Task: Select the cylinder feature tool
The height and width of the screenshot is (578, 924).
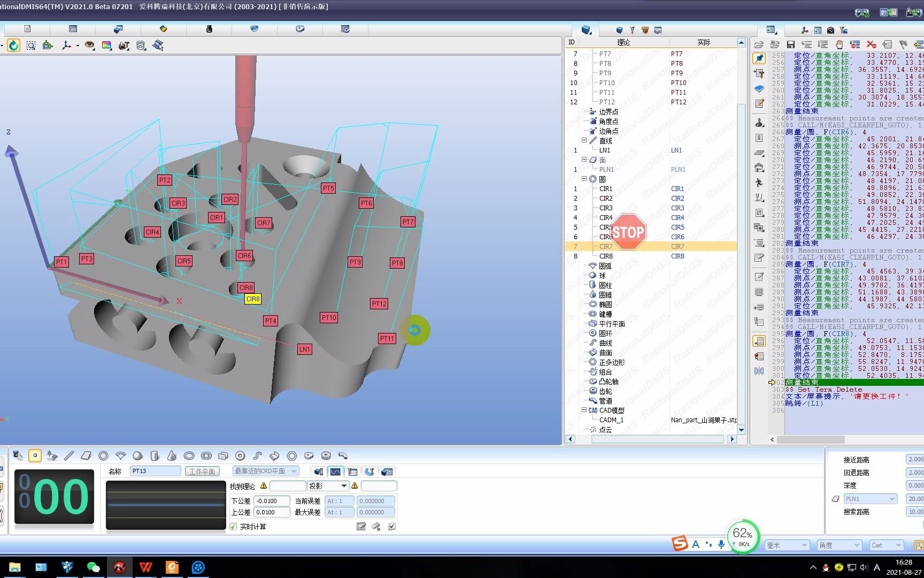Action: 155,456
